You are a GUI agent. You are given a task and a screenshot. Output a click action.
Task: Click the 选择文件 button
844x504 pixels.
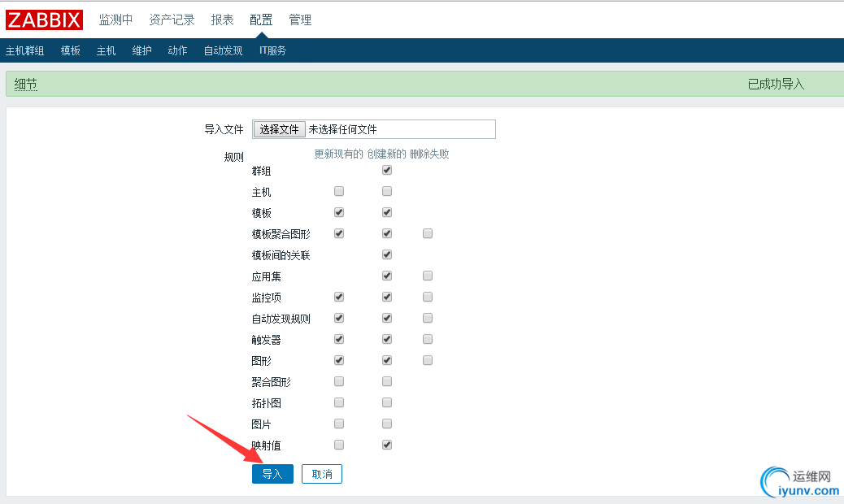click(280, 129)
